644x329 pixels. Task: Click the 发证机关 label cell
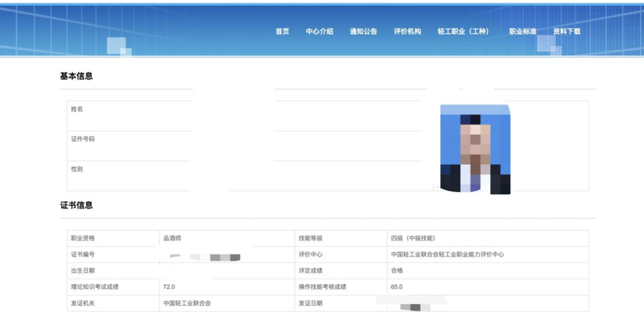[113, 303]
